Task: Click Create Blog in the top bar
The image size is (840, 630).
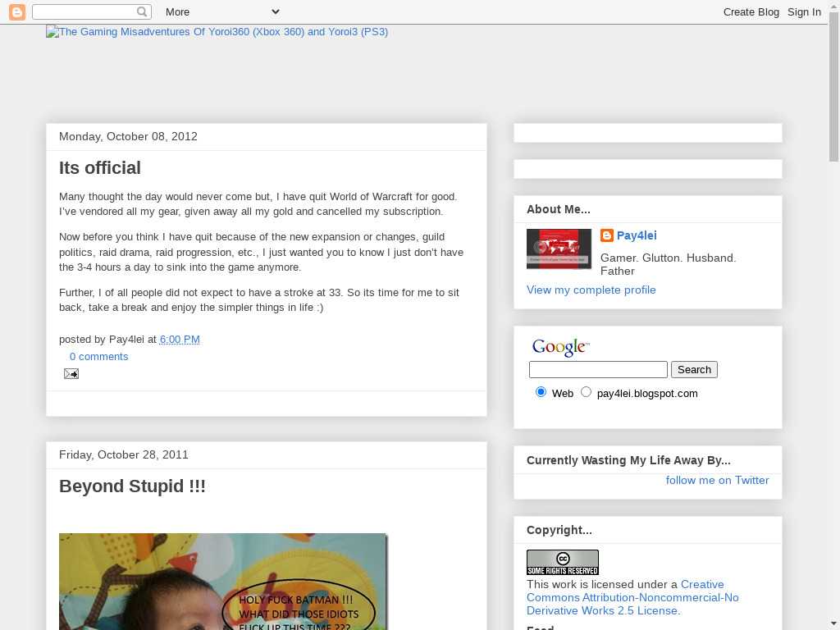Action: click(x=751, y=11)
